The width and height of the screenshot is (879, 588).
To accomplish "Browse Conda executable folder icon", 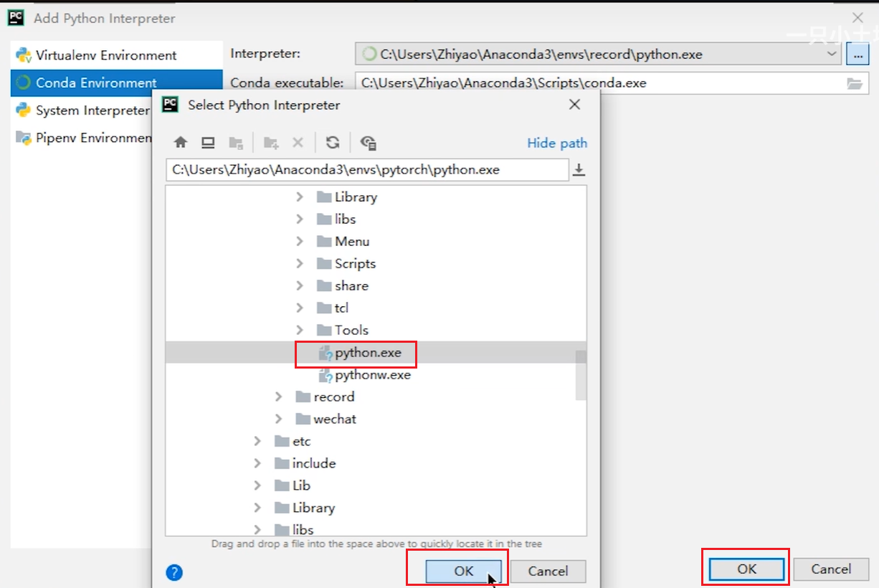I will [x=854, y=83].
